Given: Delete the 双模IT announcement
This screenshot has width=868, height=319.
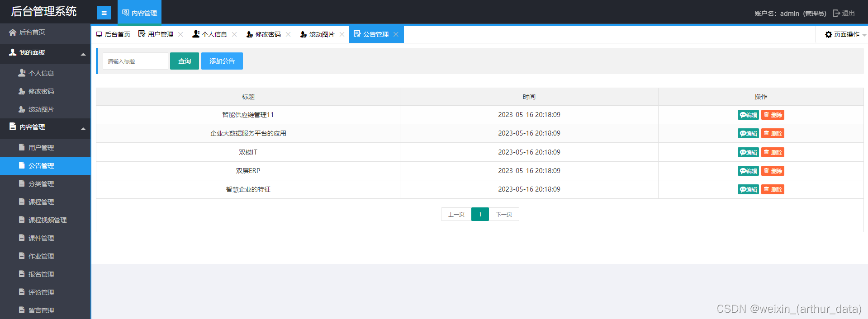Looking at the screenshot, I should click(x=773, y=152).
